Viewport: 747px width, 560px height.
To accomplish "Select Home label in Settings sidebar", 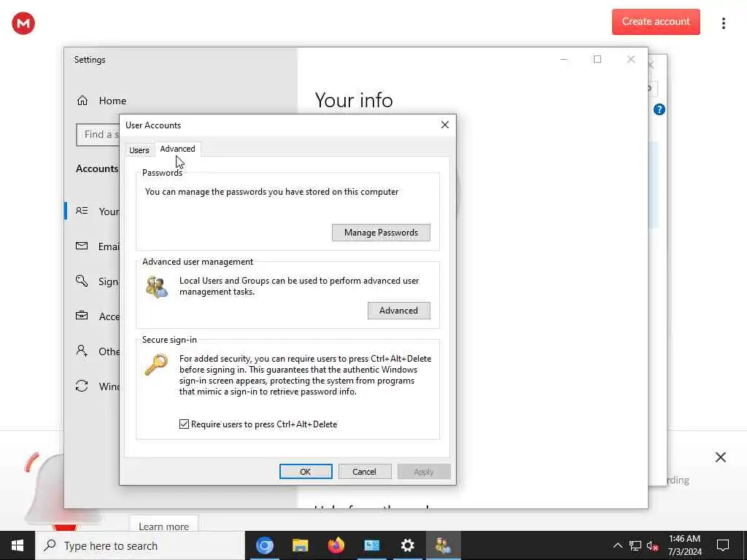I will [x=112, y=101].
